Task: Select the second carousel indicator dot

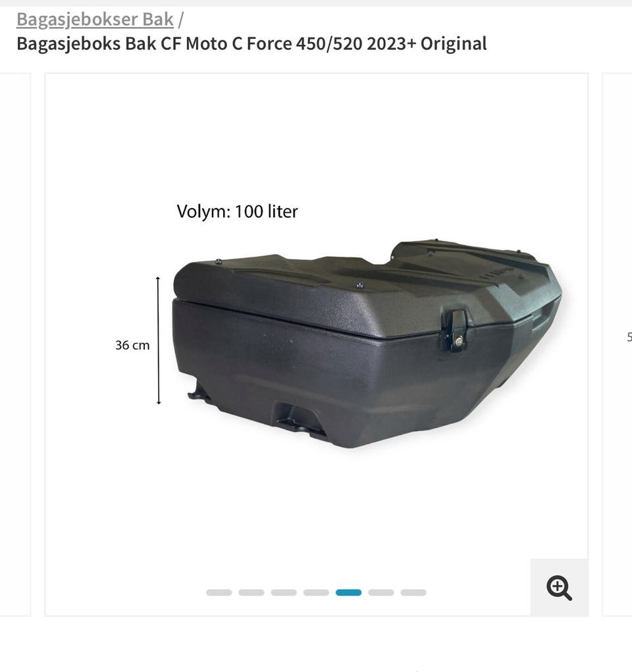Action: [251, 592]
